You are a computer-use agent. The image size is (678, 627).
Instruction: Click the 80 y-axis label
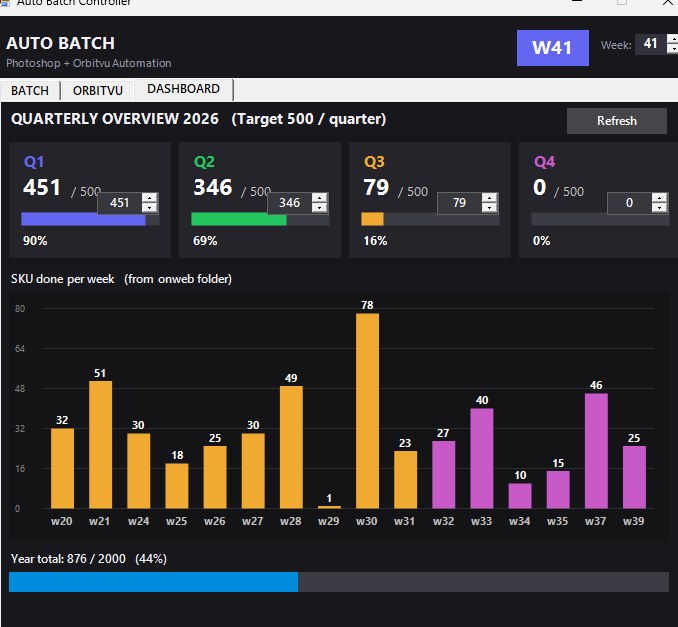click(20, 309)
